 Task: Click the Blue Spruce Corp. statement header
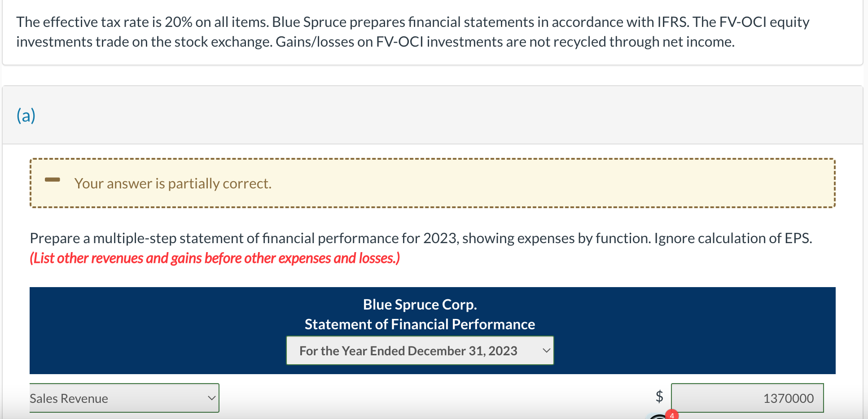(420, 304)
